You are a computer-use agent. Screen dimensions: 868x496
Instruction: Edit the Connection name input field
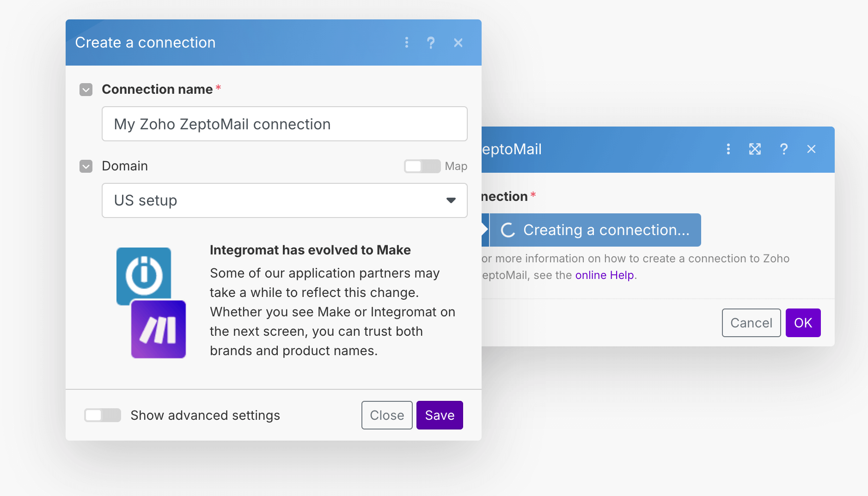tap(284, 124)
